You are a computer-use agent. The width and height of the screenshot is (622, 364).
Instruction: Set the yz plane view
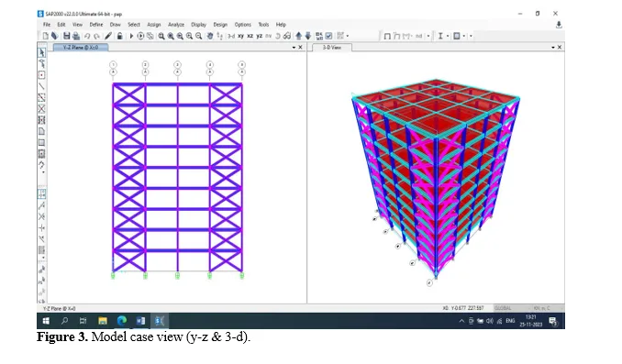260,36
